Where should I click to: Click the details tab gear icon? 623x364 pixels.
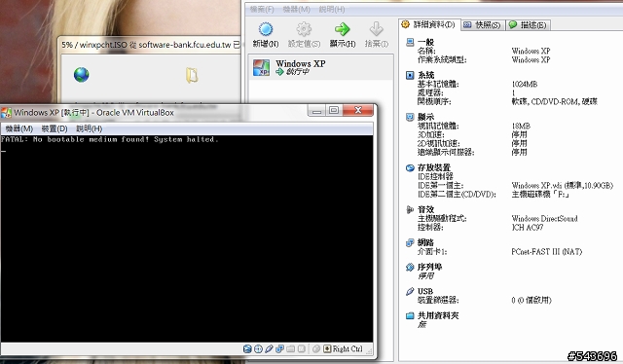[405, 24]
